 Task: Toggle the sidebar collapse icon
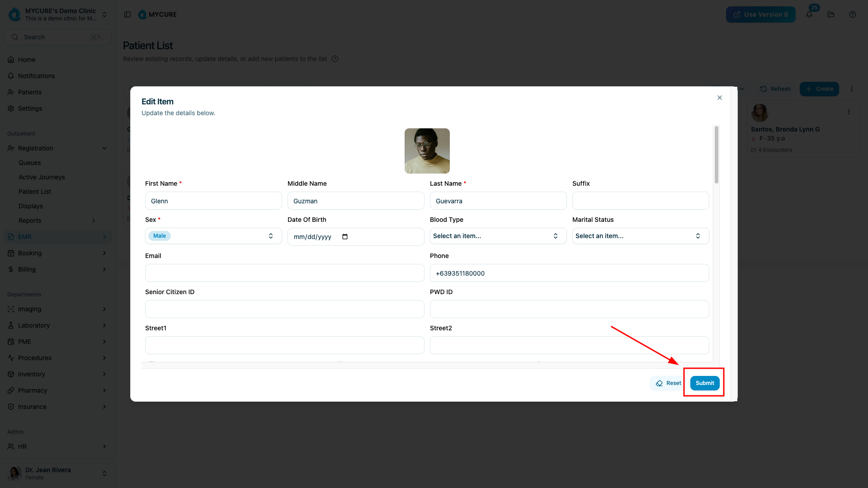coord(127,14)
